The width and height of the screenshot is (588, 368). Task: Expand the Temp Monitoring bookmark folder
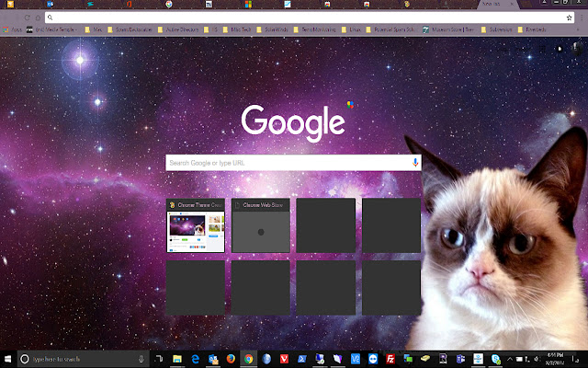tap(314, 29)
